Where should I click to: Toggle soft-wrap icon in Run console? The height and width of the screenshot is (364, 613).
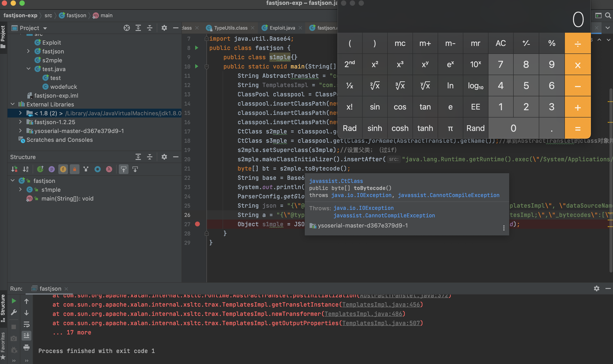(x=26, y=324)
